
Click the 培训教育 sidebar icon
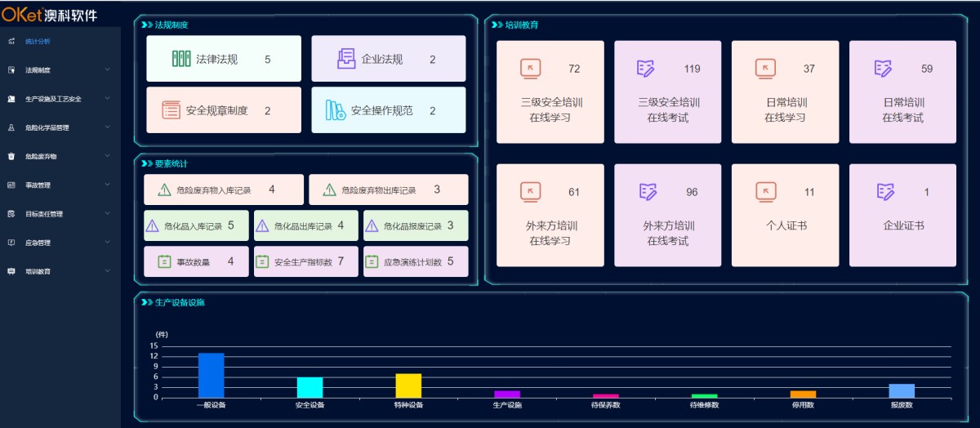click(11, 271)
